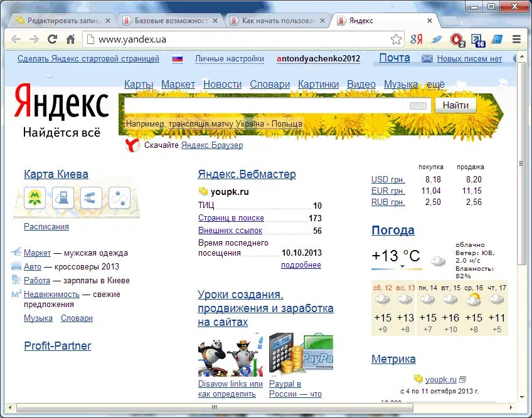Click the Russian flag language icon
This screenshot has height=418, width=532.
[x=177, y=59]
